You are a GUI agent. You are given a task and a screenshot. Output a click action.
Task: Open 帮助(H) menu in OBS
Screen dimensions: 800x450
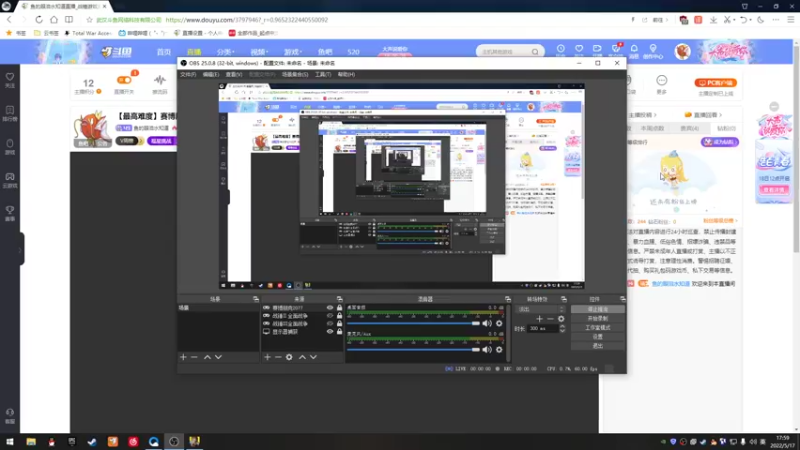coord(346,74)
